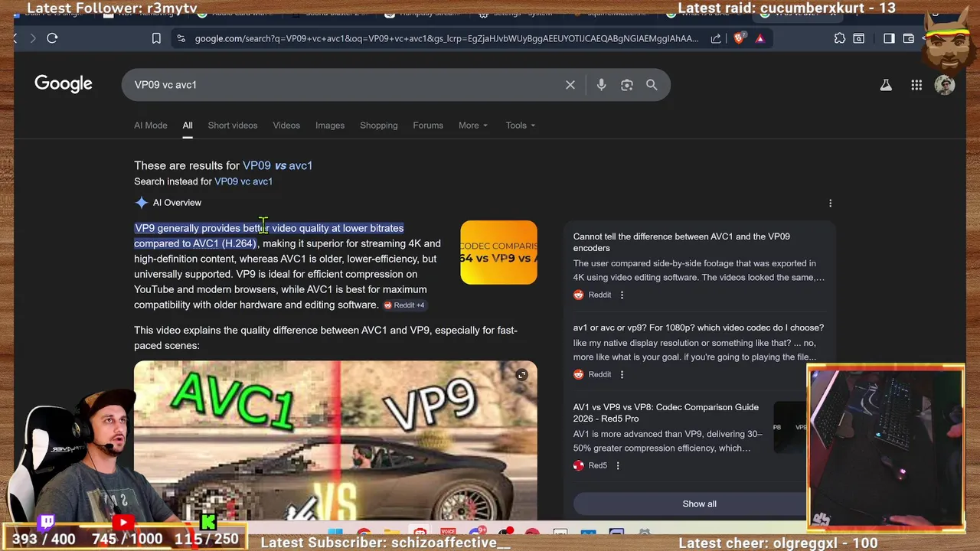The image size is (980, 551).
Task: Share this page via share icon
Action: click(x=715, y=38)
